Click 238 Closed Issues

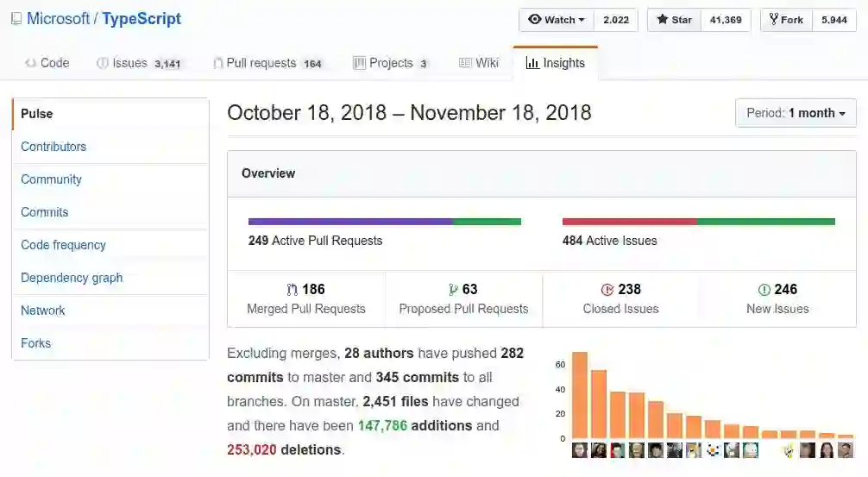point(620,298)
